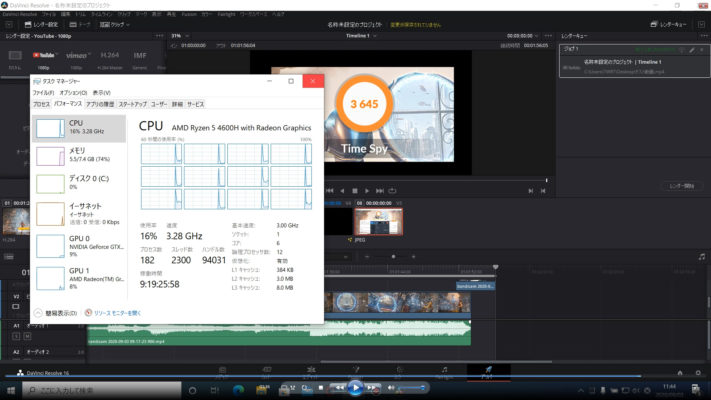Switch to Services tab in Task Manager
Screen dimensions: 711x400
pyautogui.click(x=195, y=104)
